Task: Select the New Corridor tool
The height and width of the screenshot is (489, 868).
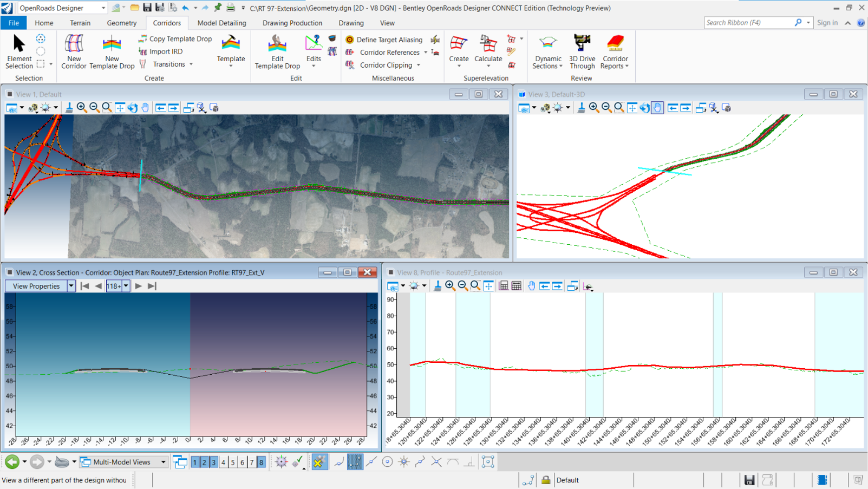Action: (74, 51)
